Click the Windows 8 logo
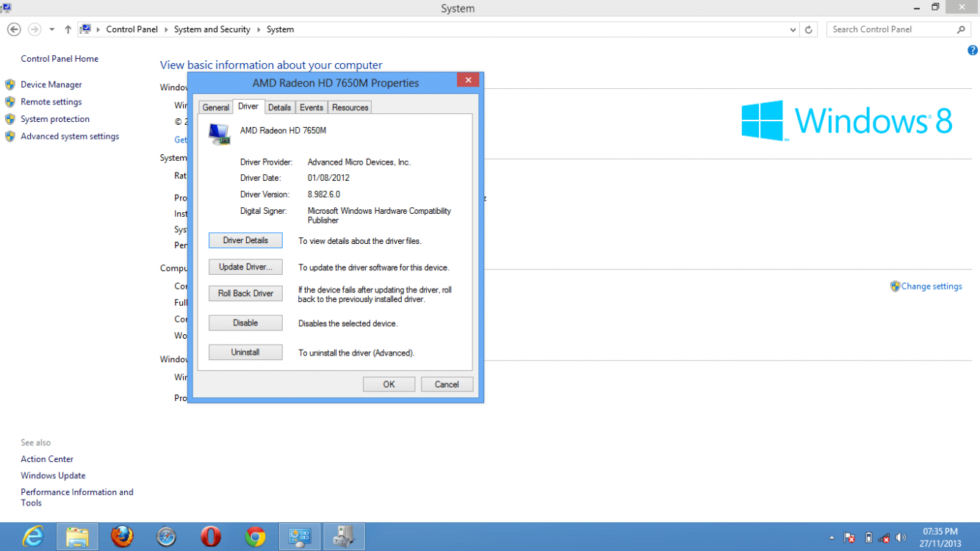The height and width of the screenshot is (551, 980). [x=846, y=120]
